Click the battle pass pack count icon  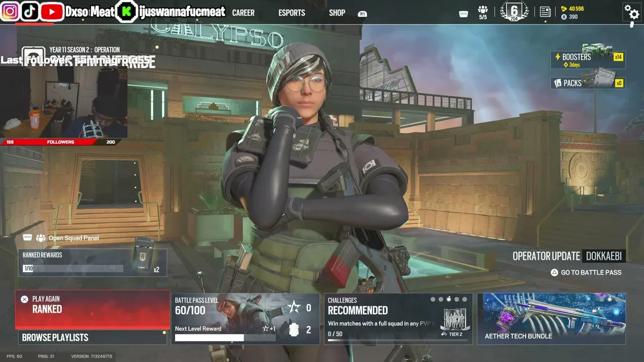pos(294,330)
